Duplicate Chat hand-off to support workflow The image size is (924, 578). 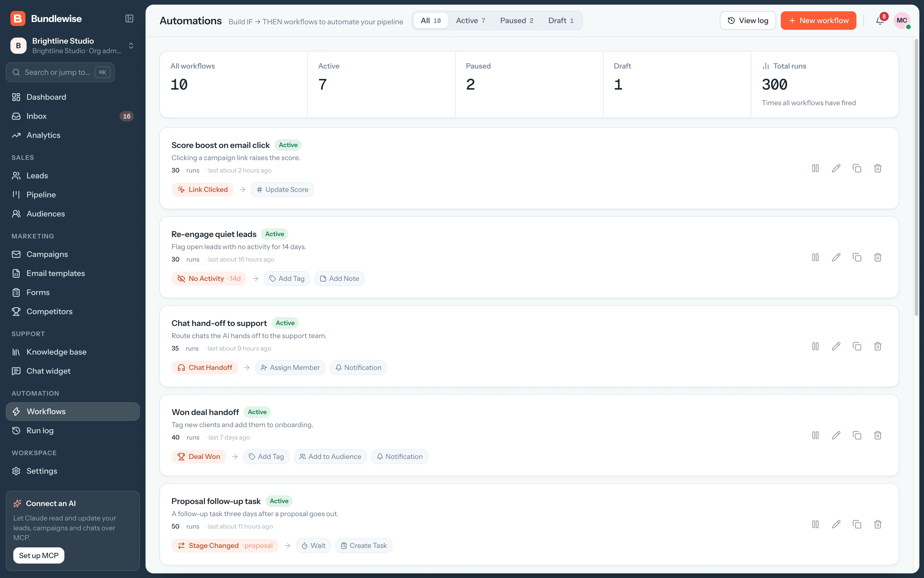857,346
